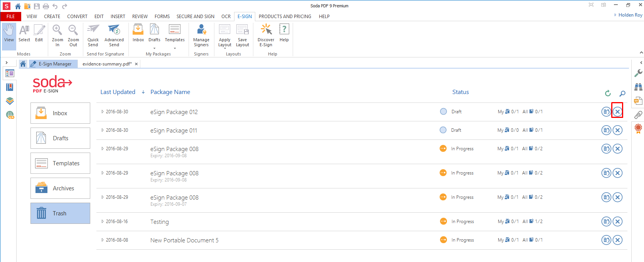The height and width of the screenshot is (262, 644).
Task: Open the ribbon Templates dropdown arrow
Action: point(175,49)
